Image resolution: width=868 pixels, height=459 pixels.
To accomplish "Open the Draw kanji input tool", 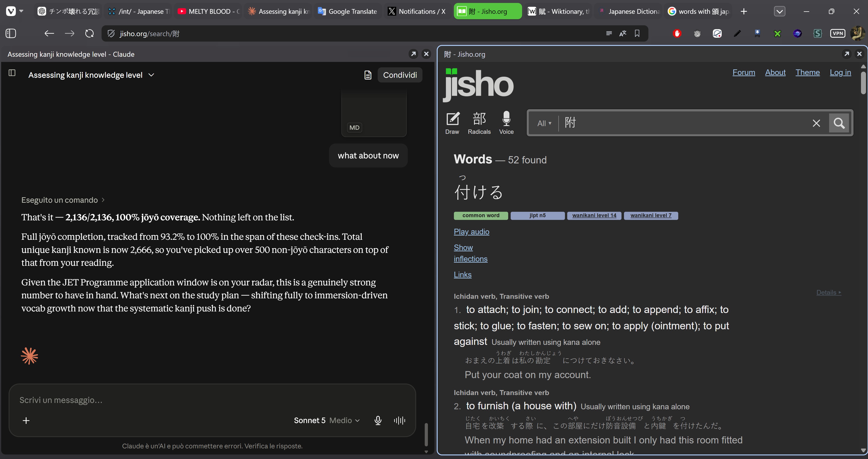I will [452, 123].
